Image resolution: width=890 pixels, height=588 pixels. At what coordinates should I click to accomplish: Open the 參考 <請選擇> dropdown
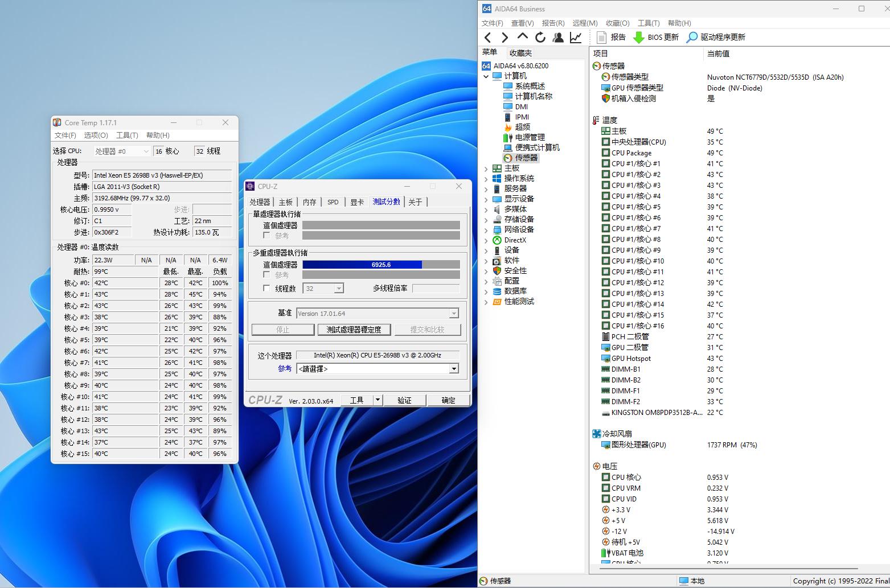pos(453,369)
